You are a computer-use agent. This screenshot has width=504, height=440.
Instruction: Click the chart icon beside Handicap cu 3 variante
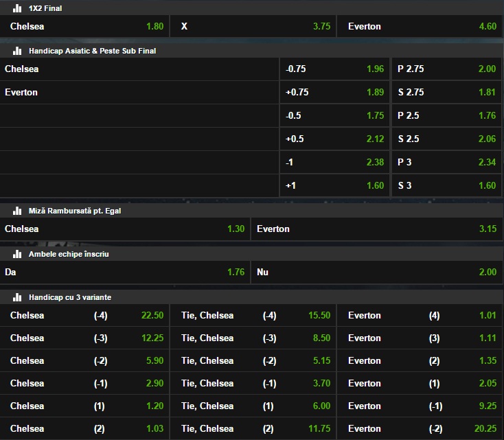[x=17, y=297]
